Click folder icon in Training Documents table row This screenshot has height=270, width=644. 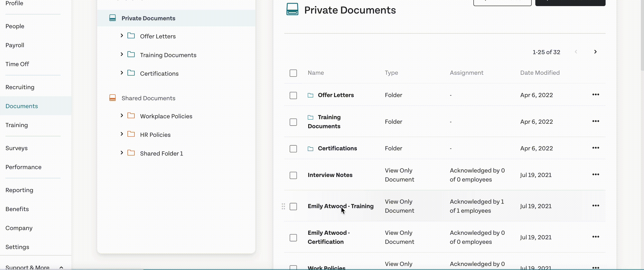tap(310, 117)
